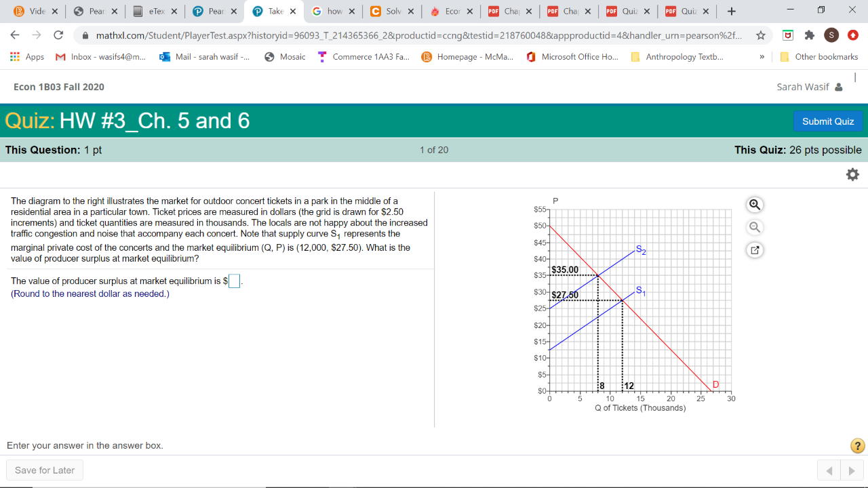Open Chrome profile avatar S
868x488 pixels.
click(x=831, y=35)
